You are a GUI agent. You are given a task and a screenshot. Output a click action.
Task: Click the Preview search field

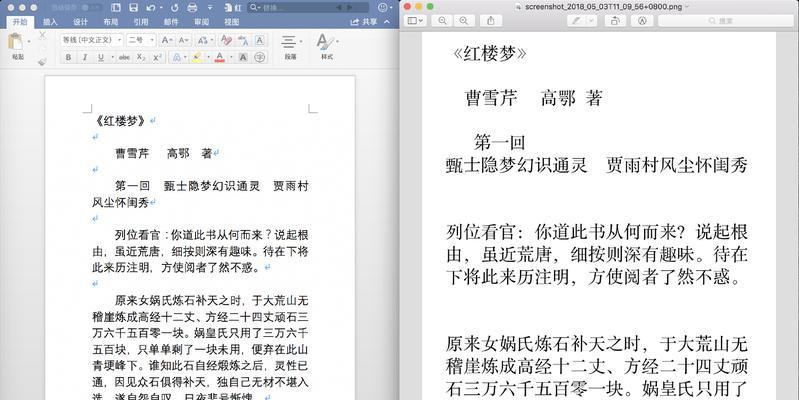click(x=726, y=20)
